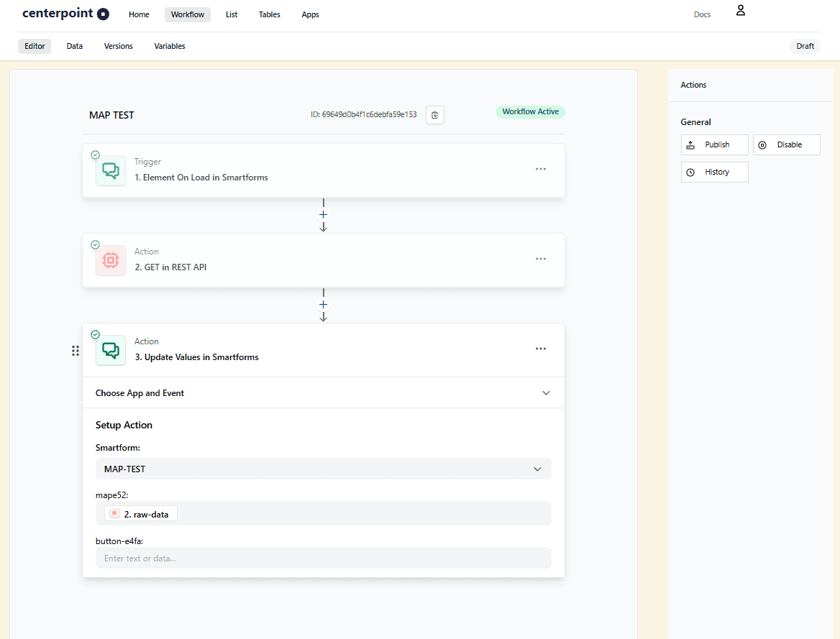
Task: Switch to the Data tab
Action: click(75, 46)
